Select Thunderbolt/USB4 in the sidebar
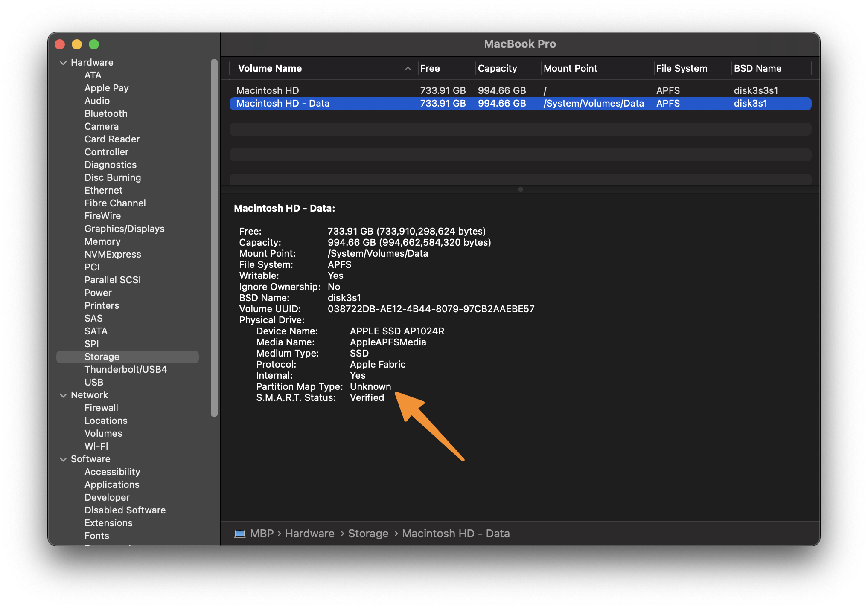868x609 pixels. (126, 369)
